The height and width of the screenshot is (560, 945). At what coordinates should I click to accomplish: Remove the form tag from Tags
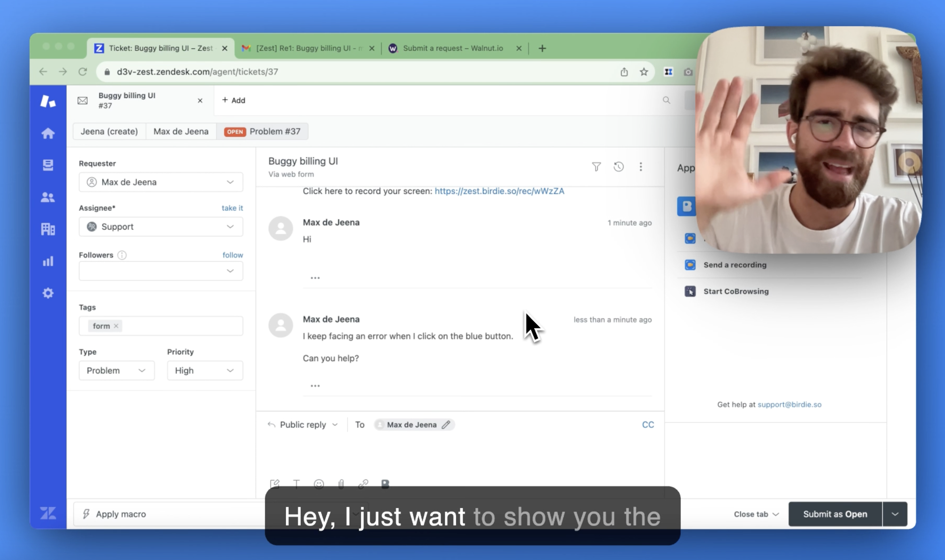(x=116, y=326)
